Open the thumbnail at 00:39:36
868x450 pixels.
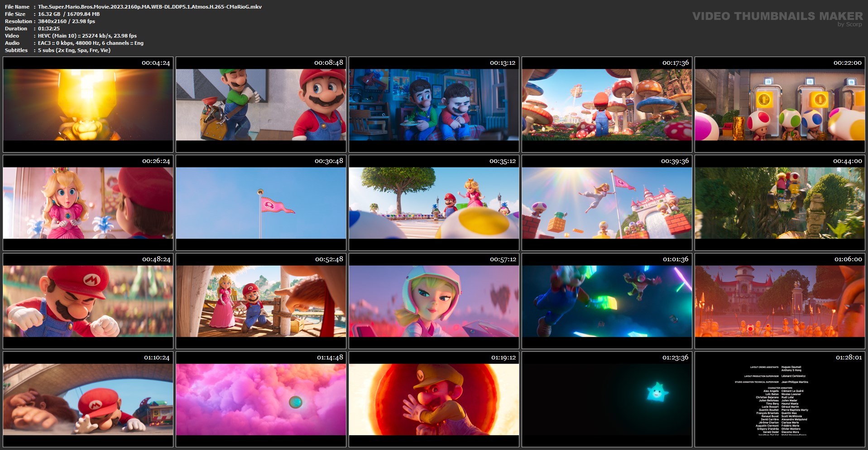607,203
